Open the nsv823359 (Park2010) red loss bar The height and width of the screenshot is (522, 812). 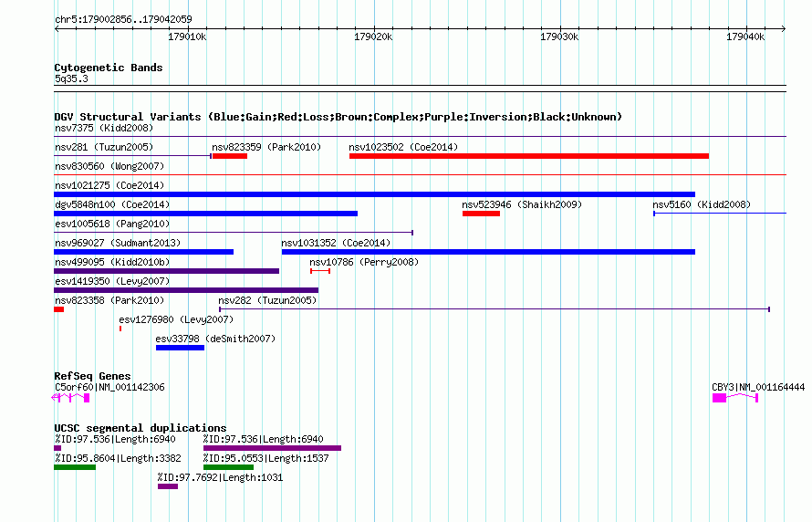click(229, 156)
